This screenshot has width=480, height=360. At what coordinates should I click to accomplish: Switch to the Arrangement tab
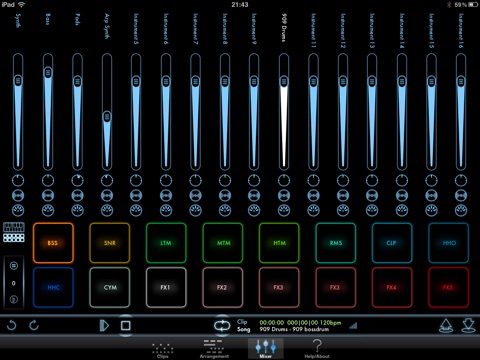(x=214, y=349)
